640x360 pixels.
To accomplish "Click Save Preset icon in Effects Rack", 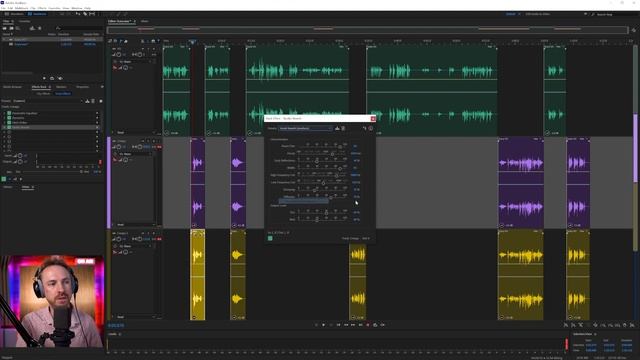I will [87, 101].
